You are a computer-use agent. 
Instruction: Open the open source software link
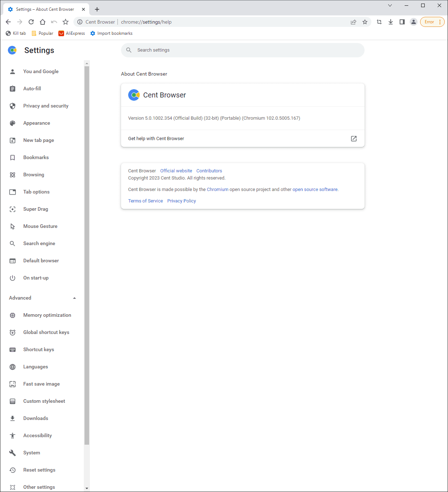click(x=315, y=190)
